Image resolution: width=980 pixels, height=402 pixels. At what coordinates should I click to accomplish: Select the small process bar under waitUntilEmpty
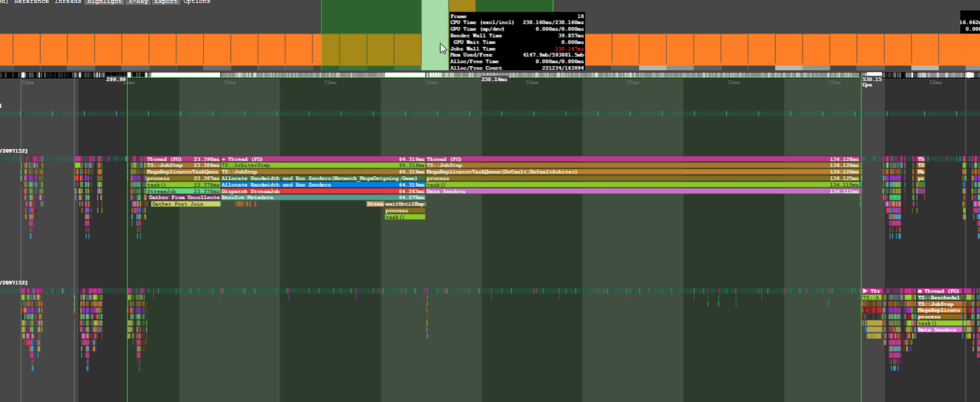(x=405, y=210)
